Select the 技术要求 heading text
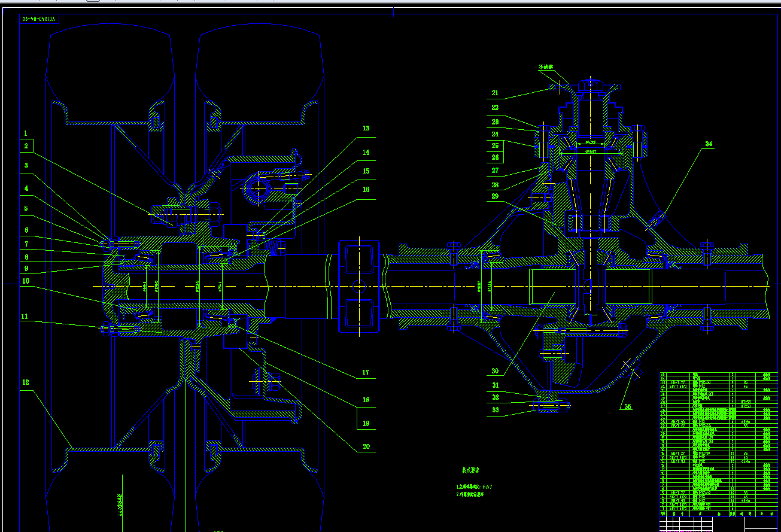 472,470
